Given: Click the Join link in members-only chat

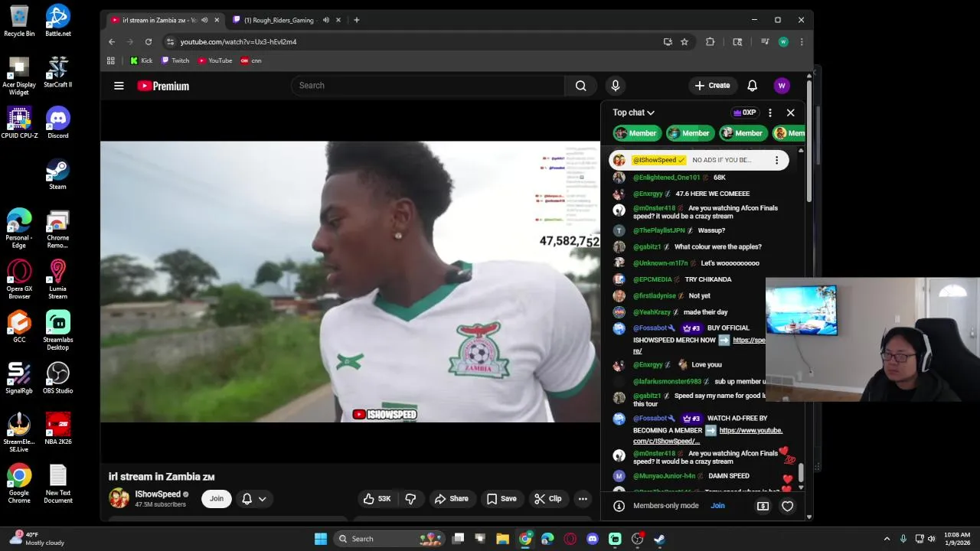Looking at the screenshot, I should tap(717, 506).
